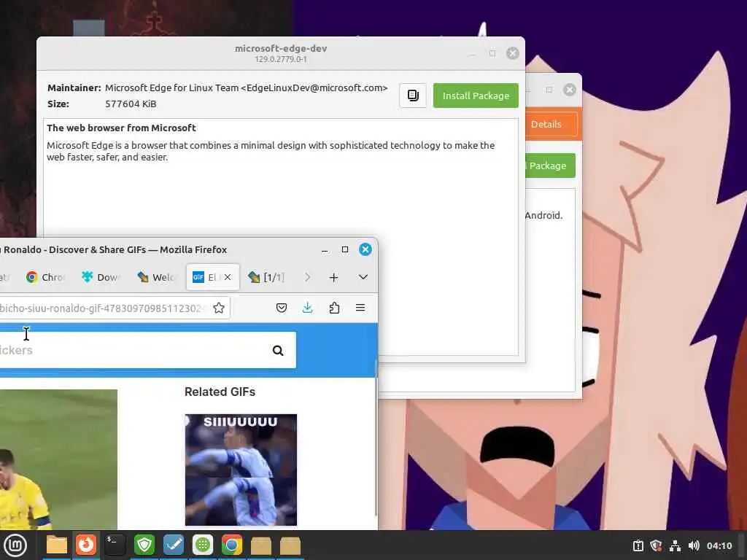Expand the list all tabs dropdown

[x=363, y=277]
